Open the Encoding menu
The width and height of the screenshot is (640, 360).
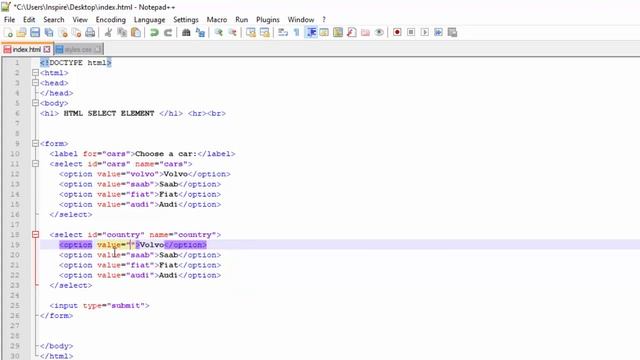point(111,20)
